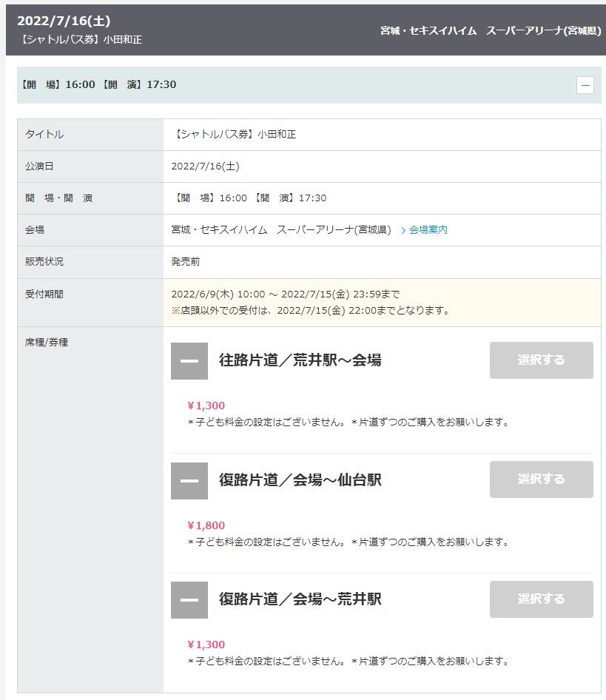Screen dimensions: 606x700
Task: Click the 受付期間 reception period dates
Action: point(286,294)
